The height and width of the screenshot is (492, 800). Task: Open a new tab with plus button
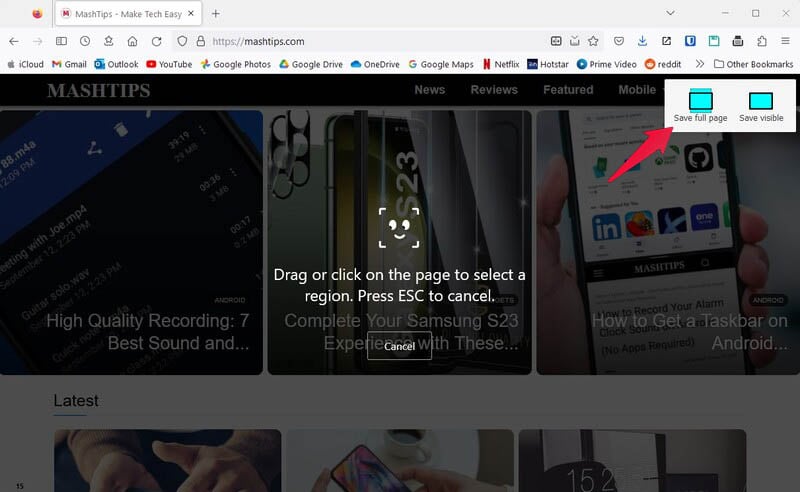point(216,14)
